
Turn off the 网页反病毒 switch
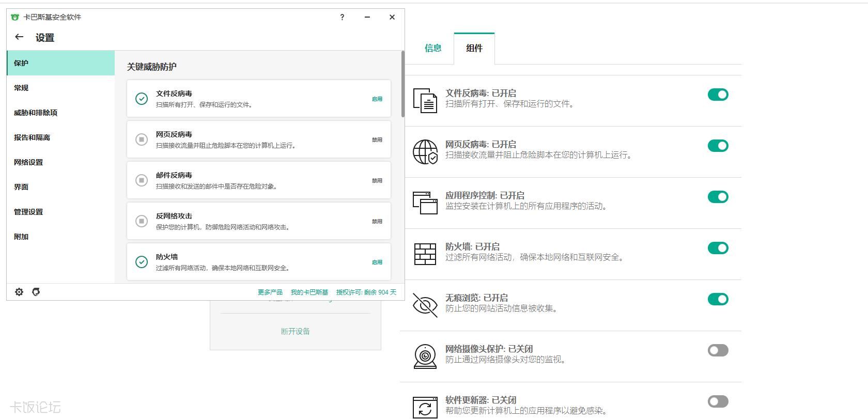pos(718,146)
